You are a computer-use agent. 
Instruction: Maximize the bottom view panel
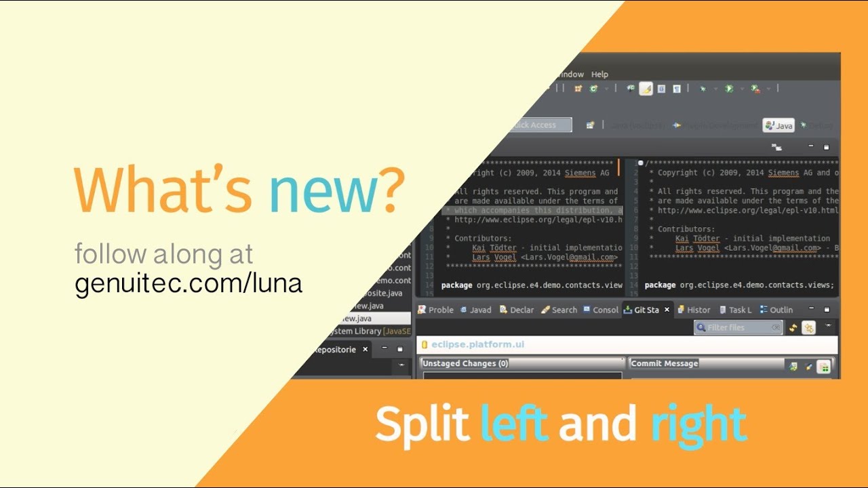[826, 310]
